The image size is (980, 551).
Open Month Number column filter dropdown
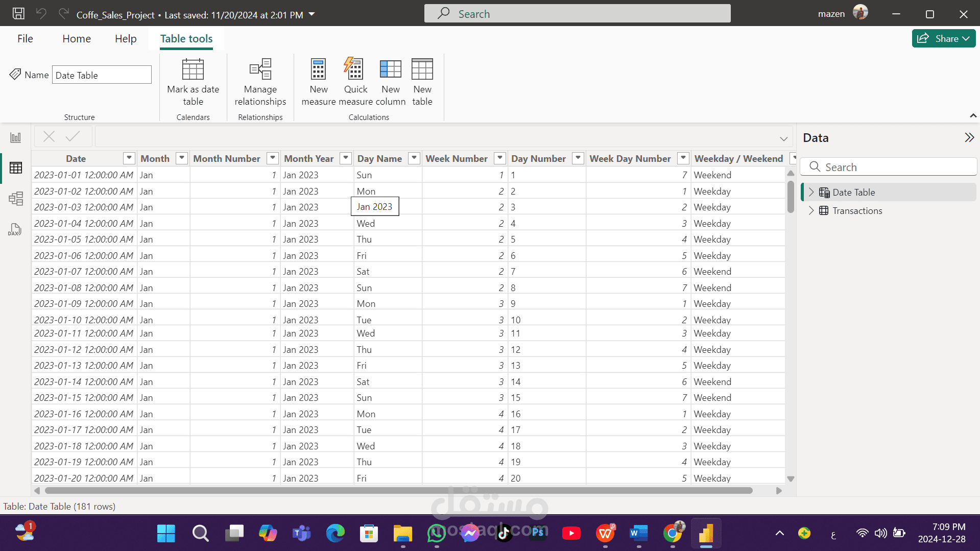click(273, 158)
